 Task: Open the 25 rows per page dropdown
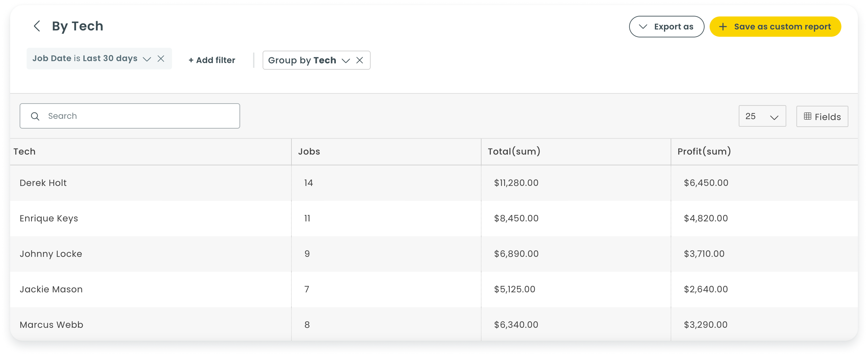[762, 116]
